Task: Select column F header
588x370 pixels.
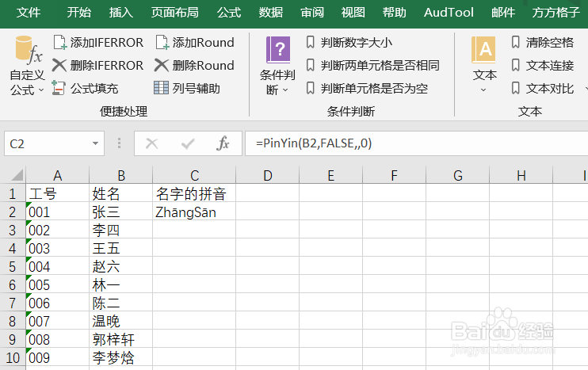Action: click(394, 175)
